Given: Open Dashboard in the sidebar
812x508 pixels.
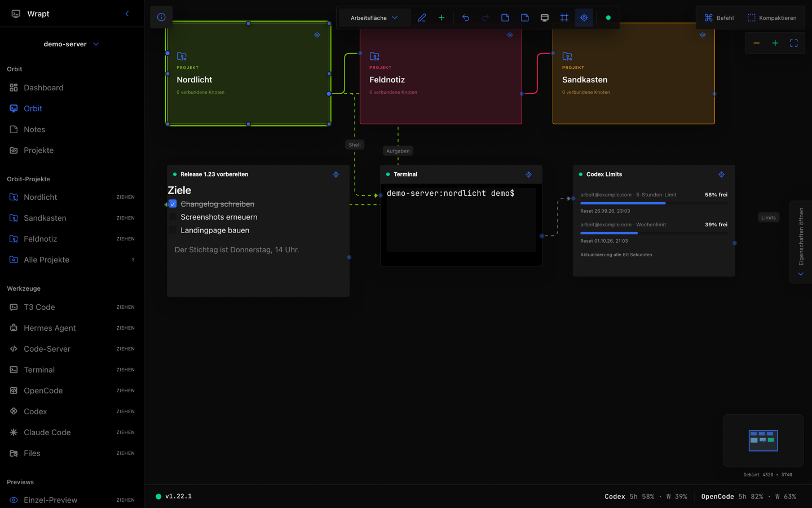Looking at the screenshot, I should 72,87.
